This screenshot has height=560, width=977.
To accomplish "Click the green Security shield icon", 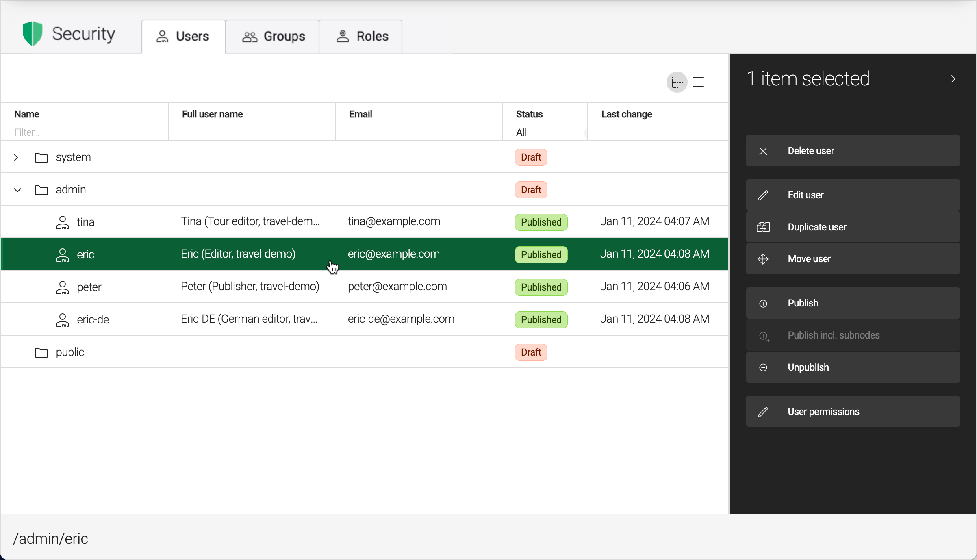I will click(33, 34).
